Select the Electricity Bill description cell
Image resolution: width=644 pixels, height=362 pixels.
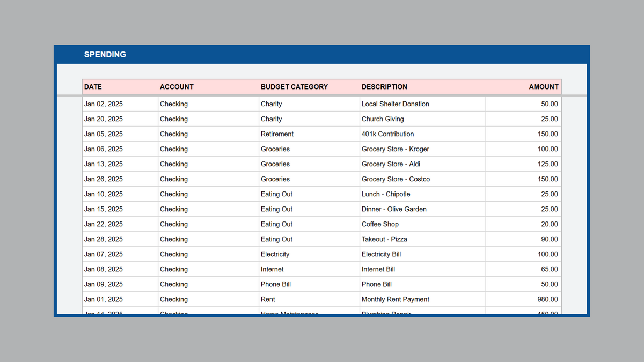tap(423, 254)
